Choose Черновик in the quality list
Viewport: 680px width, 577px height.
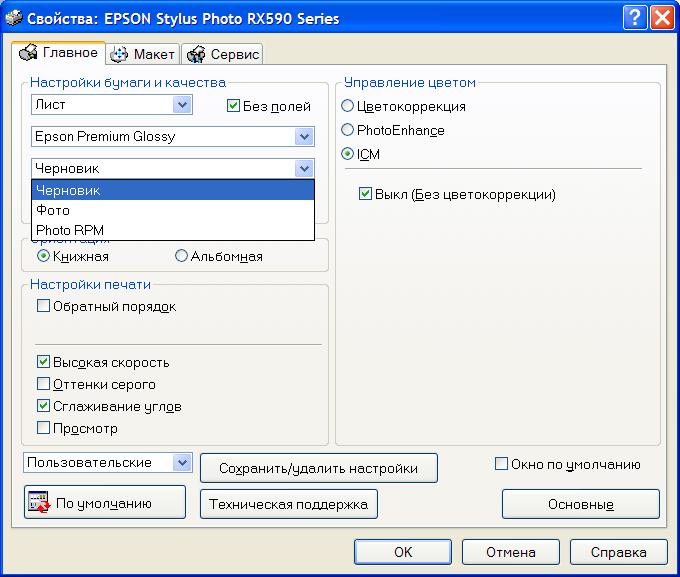click(x=173, y=190)
